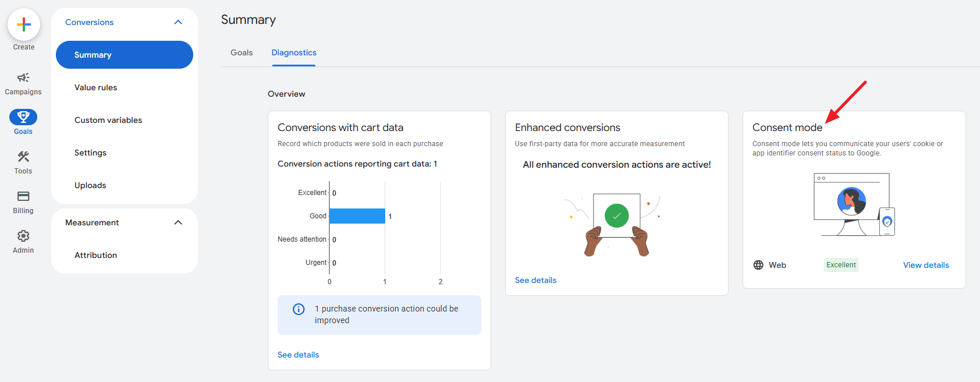
Task: Click See details under cart data
Action: 298,355
